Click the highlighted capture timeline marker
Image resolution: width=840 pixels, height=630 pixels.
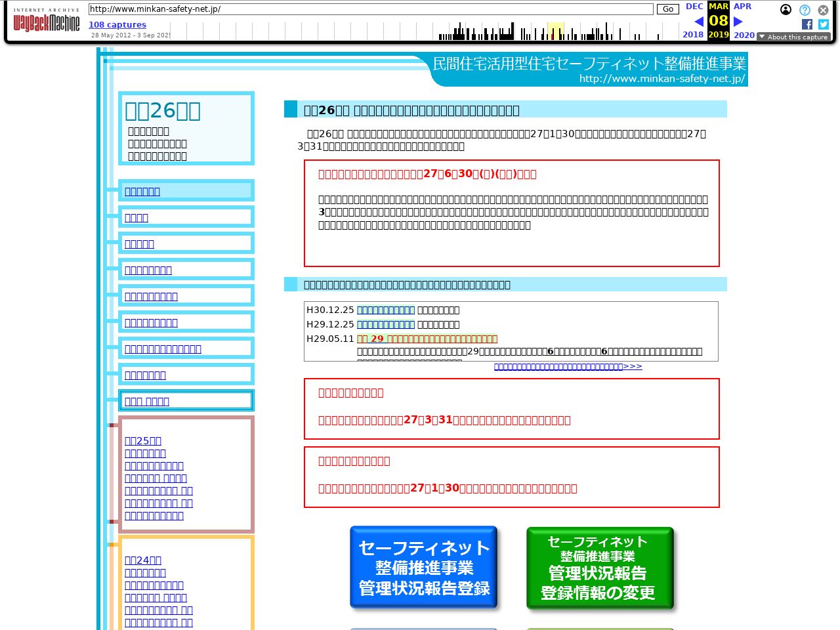[x=556, y=31]
